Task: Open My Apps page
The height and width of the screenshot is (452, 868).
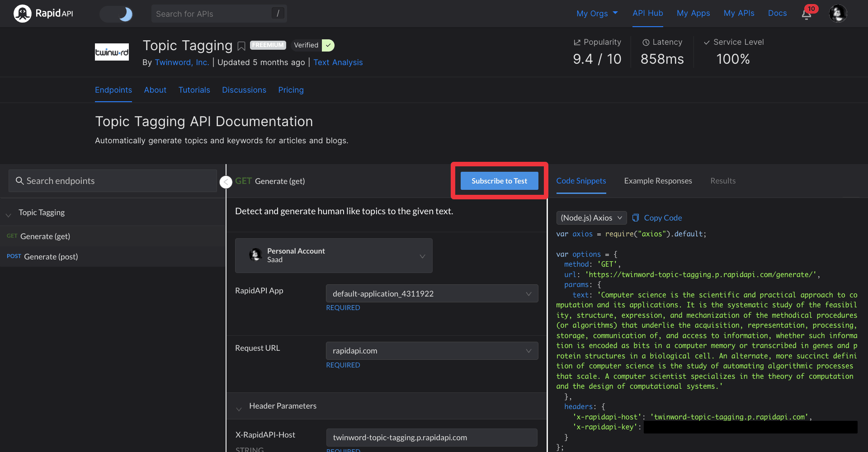Action: click(693, 13)
